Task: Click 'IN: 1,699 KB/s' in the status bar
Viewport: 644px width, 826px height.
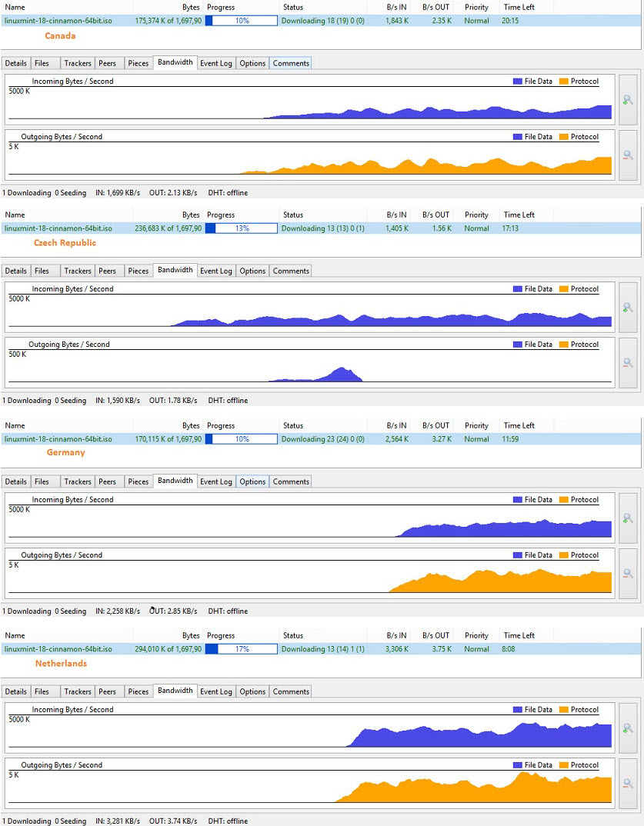Action: pos(118,193)
